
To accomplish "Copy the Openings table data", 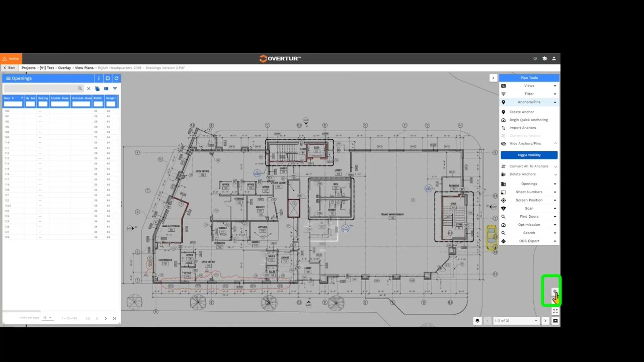I will (97, 88).
